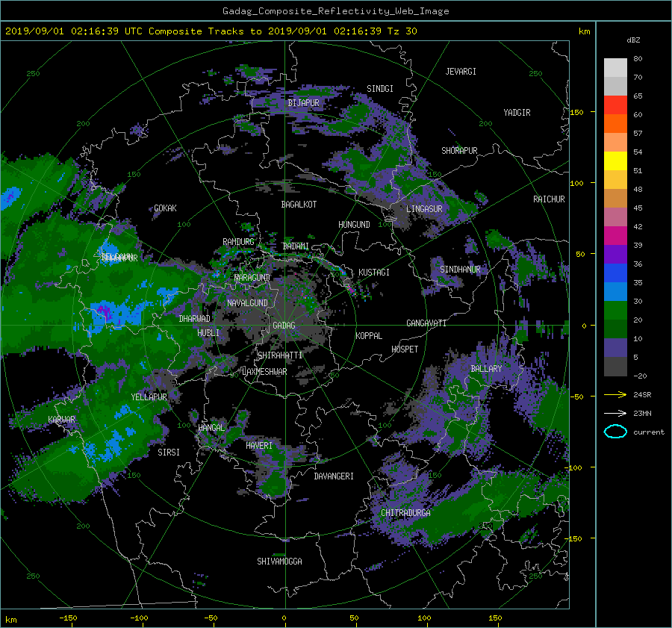This screenshot has height=628, width=672.
Task: Select the violet 39–36 dBZ swatch
Action: coord(615,254)
